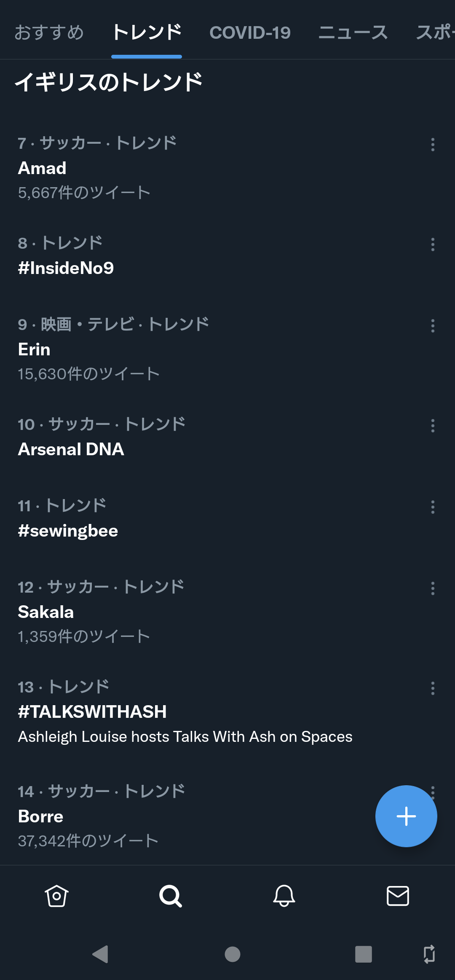Open the Notifications bell icon
Screen dimensions: 455x980
click(284, 896)
